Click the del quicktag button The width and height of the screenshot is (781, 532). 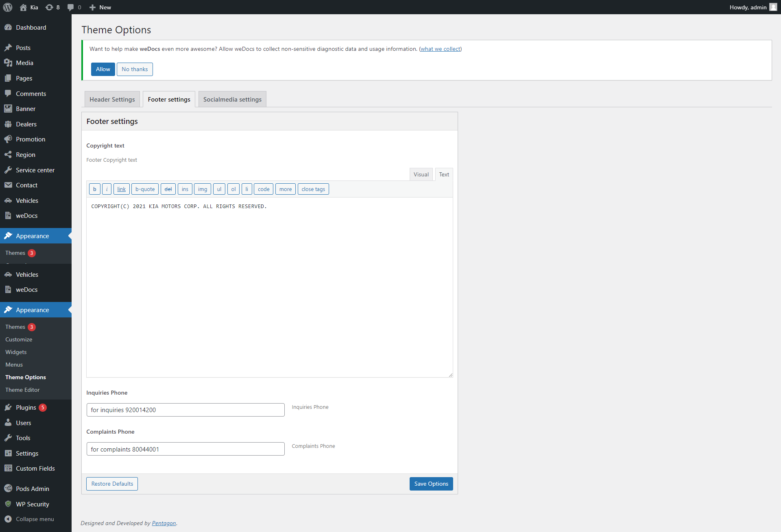click(168, 189)
